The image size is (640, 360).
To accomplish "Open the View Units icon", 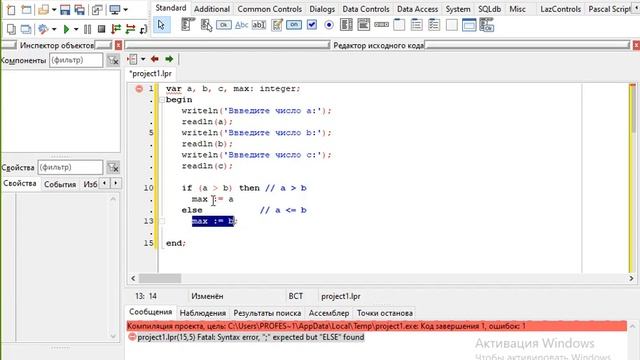I will (11, 29).
